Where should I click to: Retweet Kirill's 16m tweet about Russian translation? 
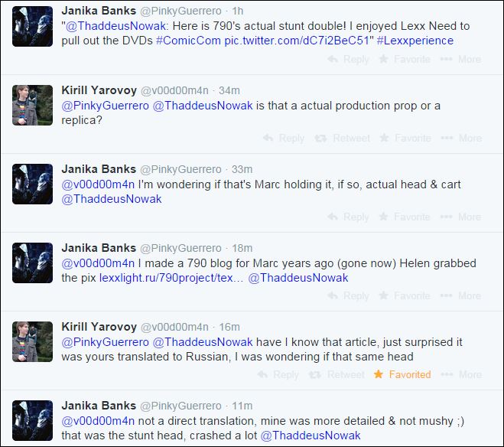[337, 374]
